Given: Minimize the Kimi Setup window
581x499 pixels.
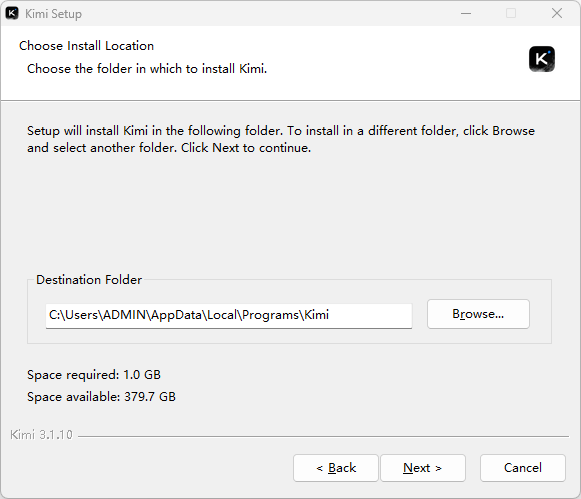Looking at the screenshot, I should [466, 13].
